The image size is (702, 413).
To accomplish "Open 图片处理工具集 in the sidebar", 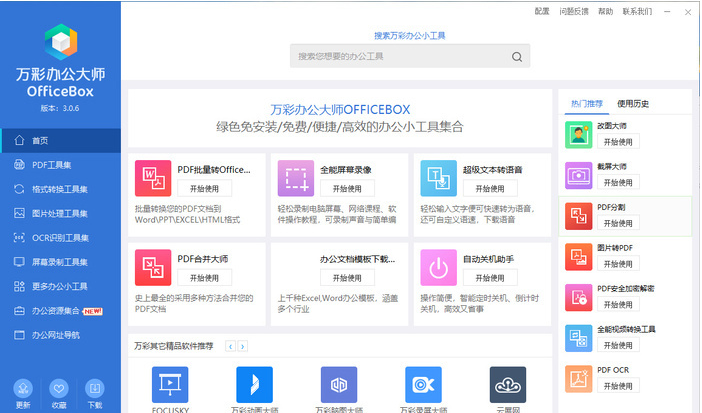I will coord(60,213).
